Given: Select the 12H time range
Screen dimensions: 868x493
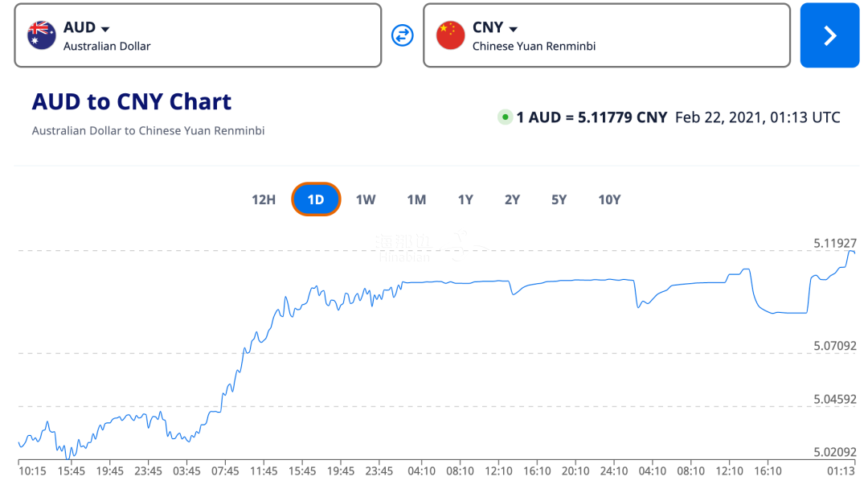Looking at the screenshot, I should coord(264,199).
